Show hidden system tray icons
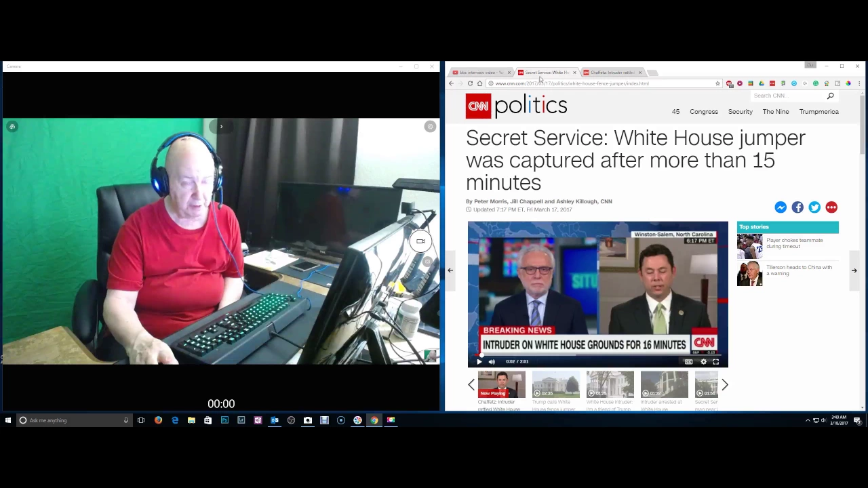The height and width of the screenshot is (488, 868). 808,421
